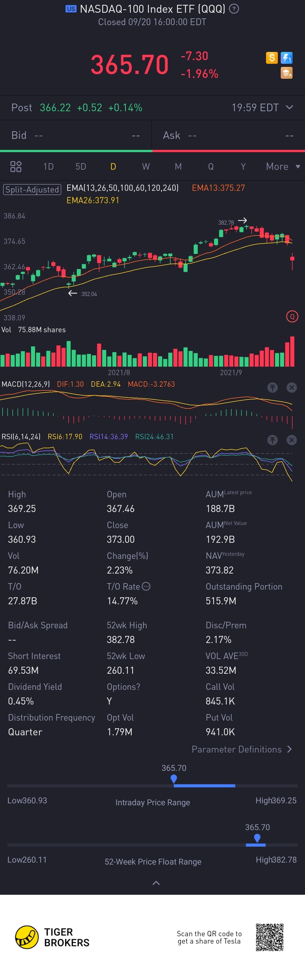Viewport: 305px width, 980px height.
Task: Move MACD indicator panel to top
Action: point(272,388)
